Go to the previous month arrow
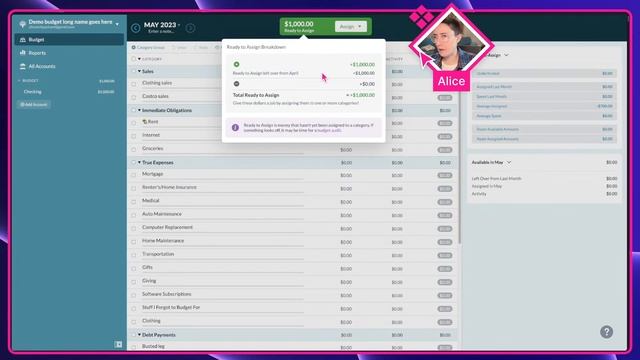 pyautogui.click(x=136, y=28)
